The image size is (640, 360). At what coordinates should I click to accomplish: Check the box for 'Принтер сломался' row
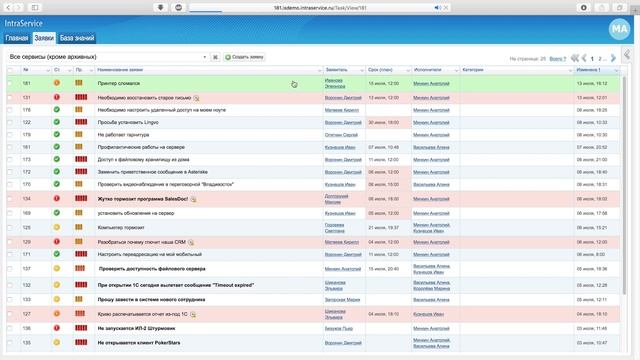(10, 83)
